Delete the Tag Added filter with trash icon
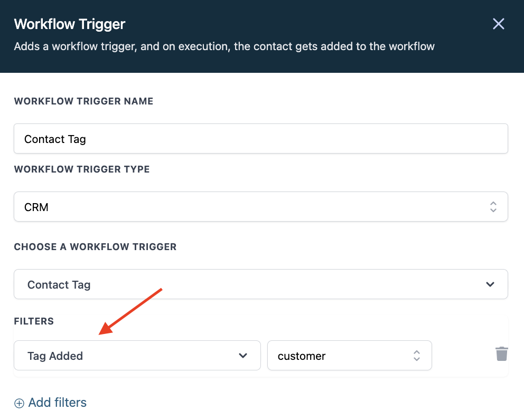The height and width of the screenshot is (420, 524). coord(502,354)
